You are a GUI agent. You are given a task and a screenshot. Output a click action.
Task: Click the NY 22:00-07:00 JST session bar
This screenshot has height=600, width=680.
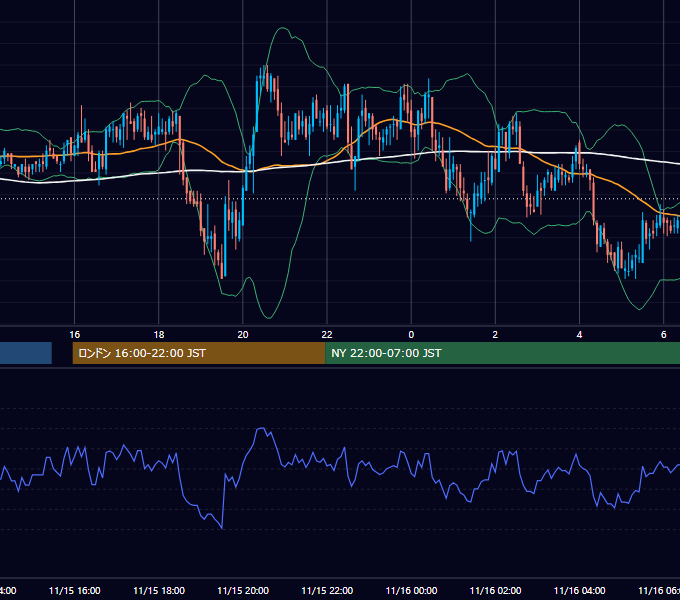(502, 353)
